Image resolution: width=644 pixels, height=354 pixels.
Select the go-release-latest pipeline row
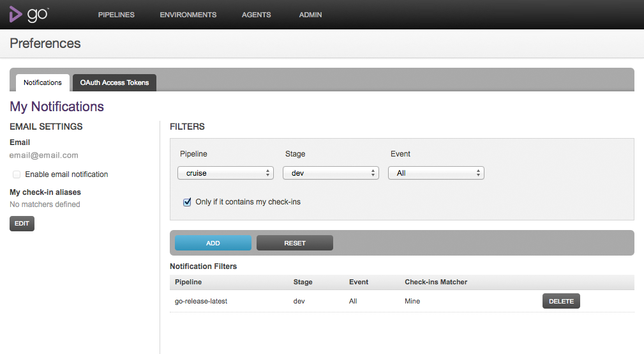point(201,301)
